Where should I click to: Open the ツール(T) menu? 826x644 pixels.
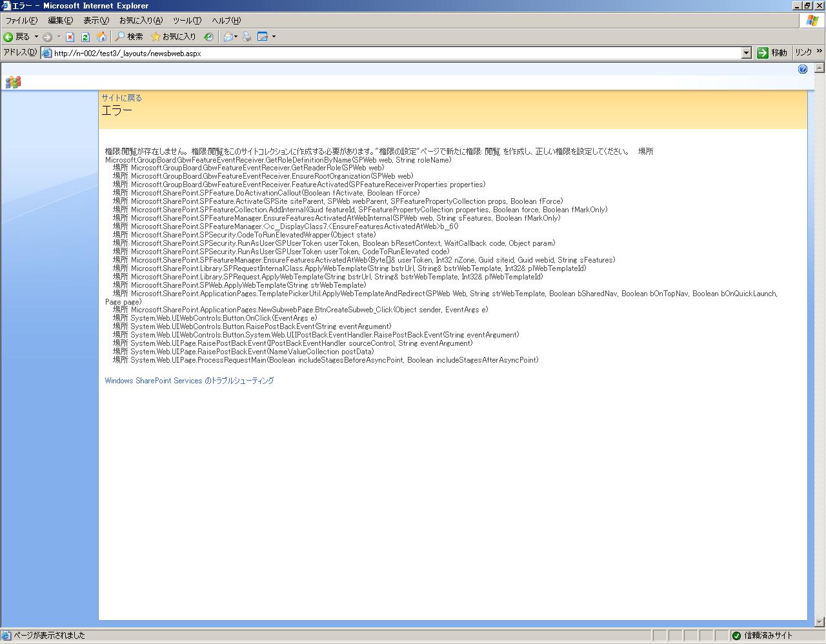coord(187,21)
